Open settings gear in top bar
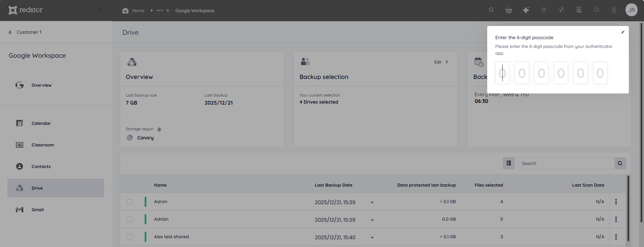Screen dimensions: 644x247 596,10
